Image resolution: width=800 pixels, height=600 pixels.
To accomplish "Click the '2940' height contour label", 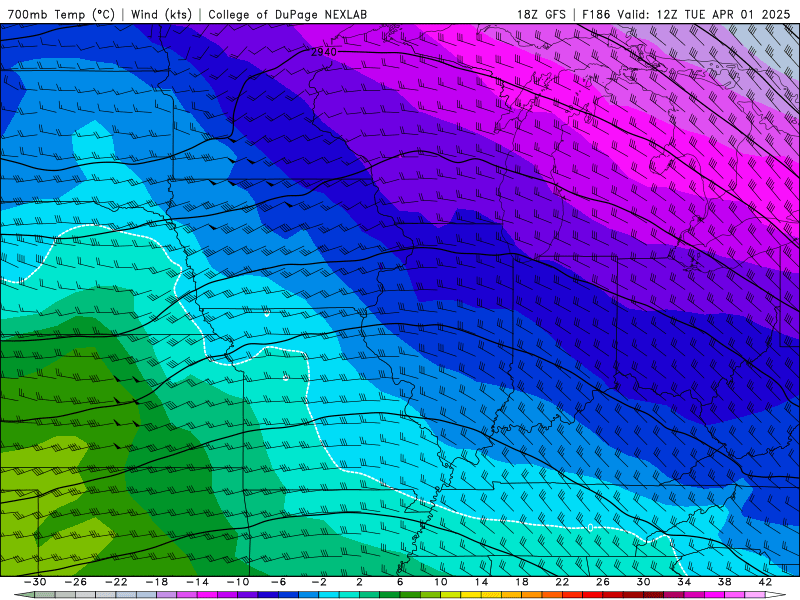I will click(x=324, y=52).
